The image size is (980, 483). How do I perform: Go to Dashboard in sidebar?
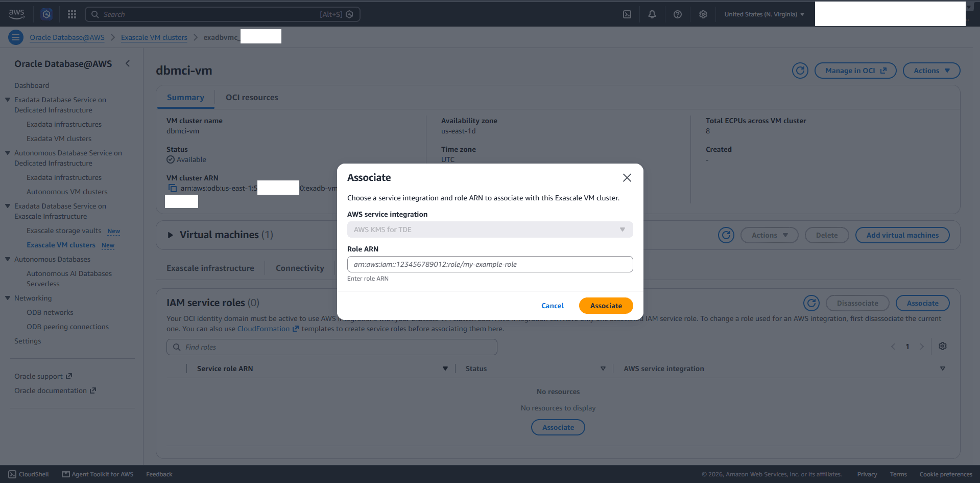pyautogui.click(x=32, y=85)
